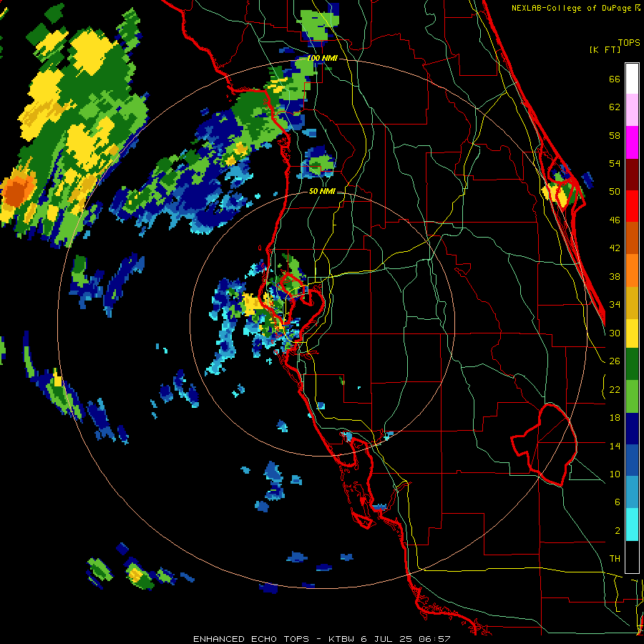
Task: Select the cyan legend swatch near 2
Action: click(632, 525)
